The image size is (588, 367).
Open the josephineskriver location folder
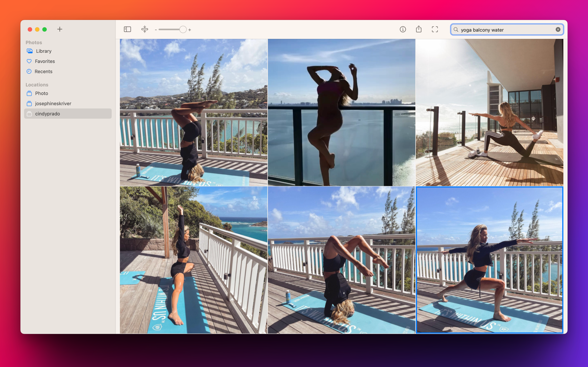click(x=53, y=103)
